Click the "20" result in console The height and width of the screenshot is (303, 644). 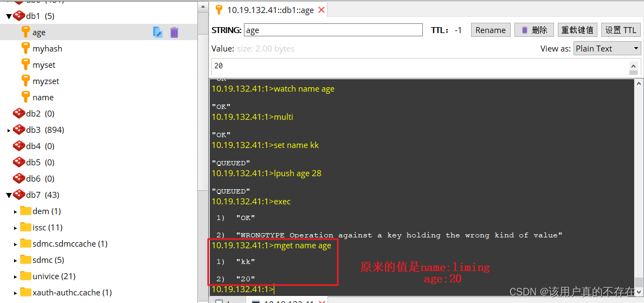tap(246, 279)
